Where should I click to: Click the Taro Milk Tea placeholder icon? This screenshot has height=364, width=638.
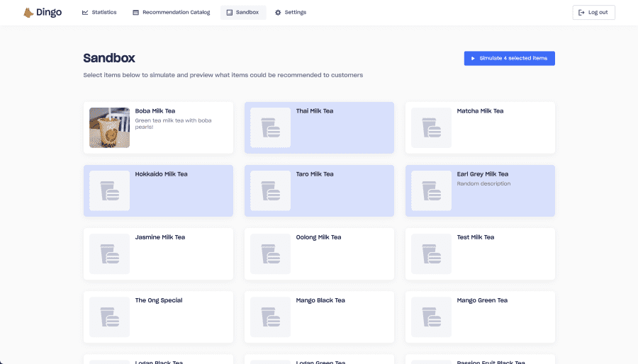(x=270, y=190)
